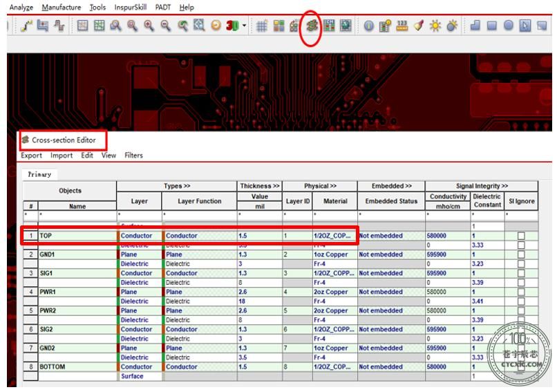
Task: Select the Add Connect routing tool
Action: [x=26, y=26]
